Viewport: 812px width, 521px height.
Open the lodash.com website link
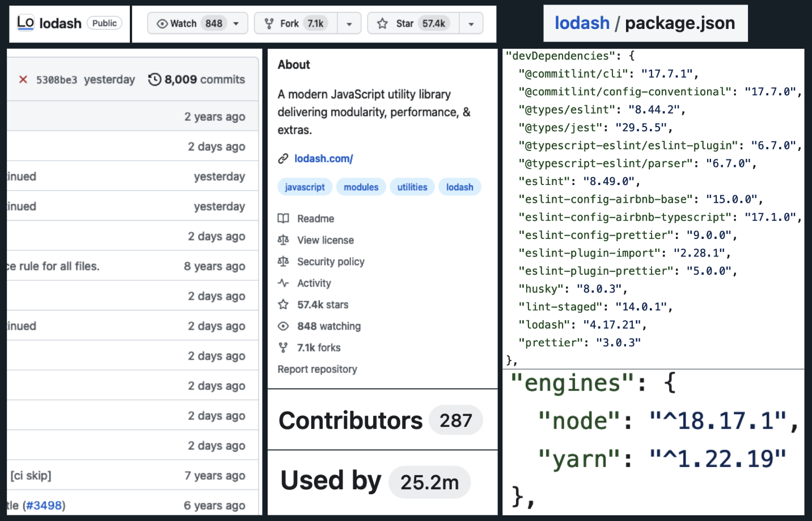323,159
